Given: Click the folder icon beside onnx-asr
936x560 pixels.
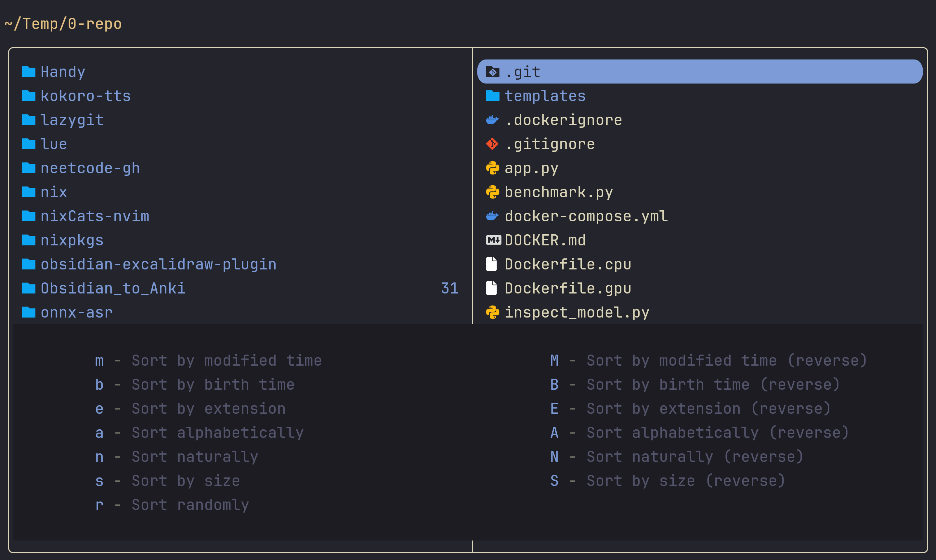Looking at the screenshot, I should (29, 312).
